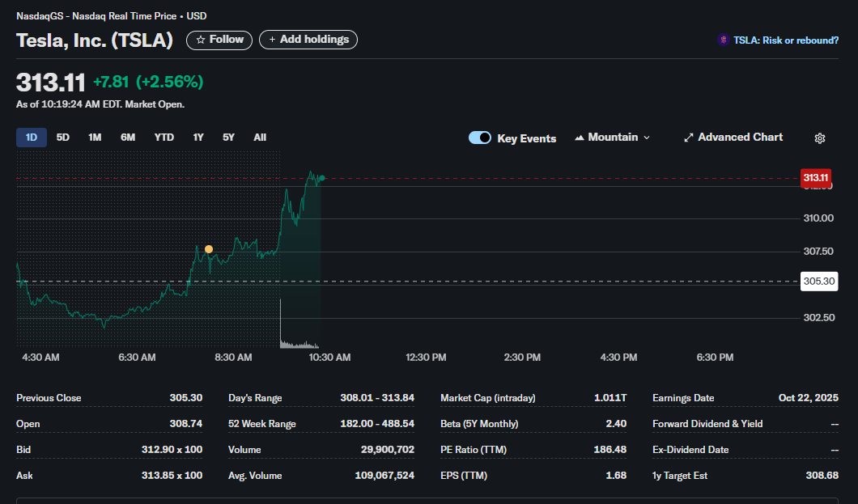Click the +7.81 price change value
Screen dimensions: 858x504
pos(111,82)
